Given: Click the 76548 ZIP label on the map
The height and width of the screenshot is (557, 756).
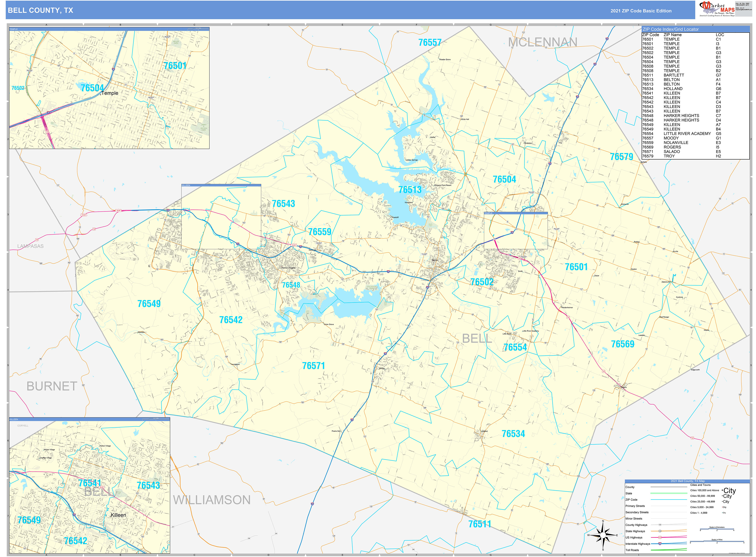Looking at the screenshot, I should click(x=291, y=285).
